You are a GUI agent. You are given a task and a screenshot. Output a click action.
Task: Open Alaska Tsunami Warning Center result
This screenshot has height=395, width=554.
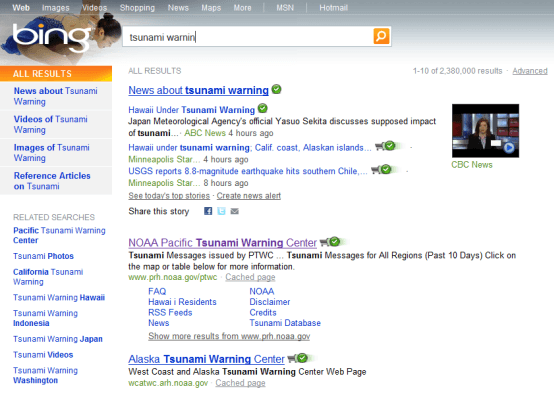(x=206, y=359)
